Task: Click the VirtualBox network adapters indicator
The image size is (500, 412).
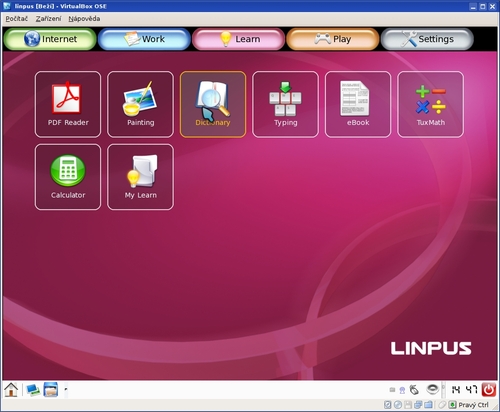Action: pyautogui.click(x=418, y=405)
